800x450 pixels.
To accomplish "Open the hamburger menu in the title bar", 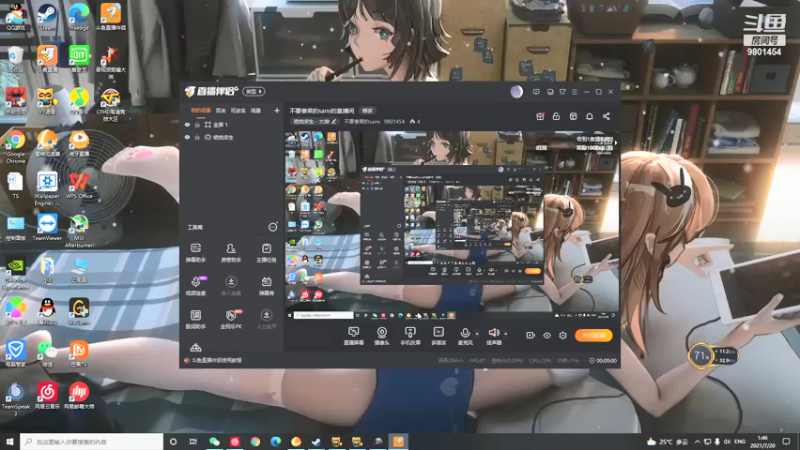I will coord(574,92).
